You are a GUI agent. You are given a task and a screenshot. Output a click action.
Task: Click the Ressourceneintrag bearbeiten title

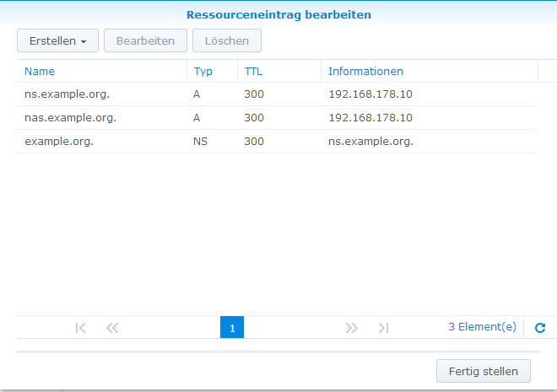[x=278, y=15]
